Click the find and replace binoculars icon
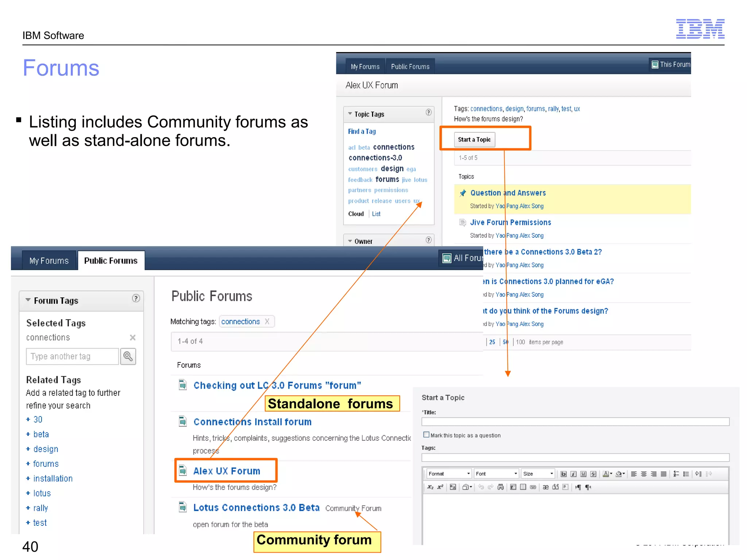The image size is (747, 560). coord(500,487)
